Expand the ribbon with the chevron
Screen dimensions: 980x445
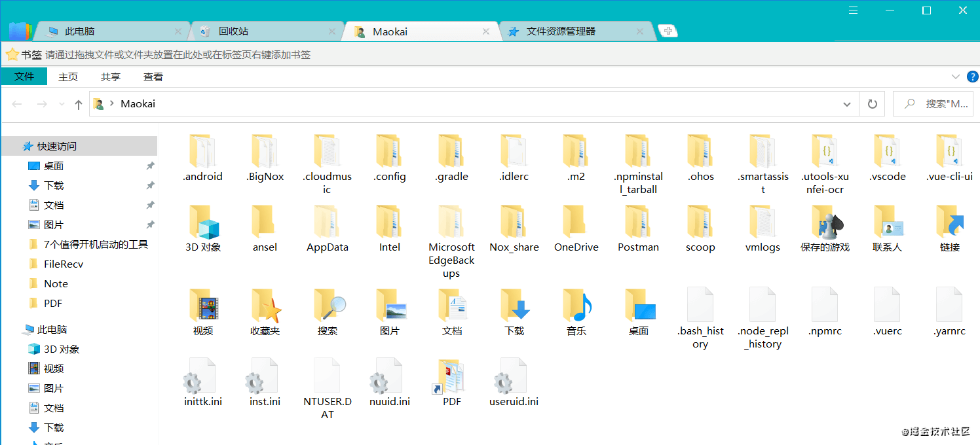pyautogui.click(x=955, y=77)
